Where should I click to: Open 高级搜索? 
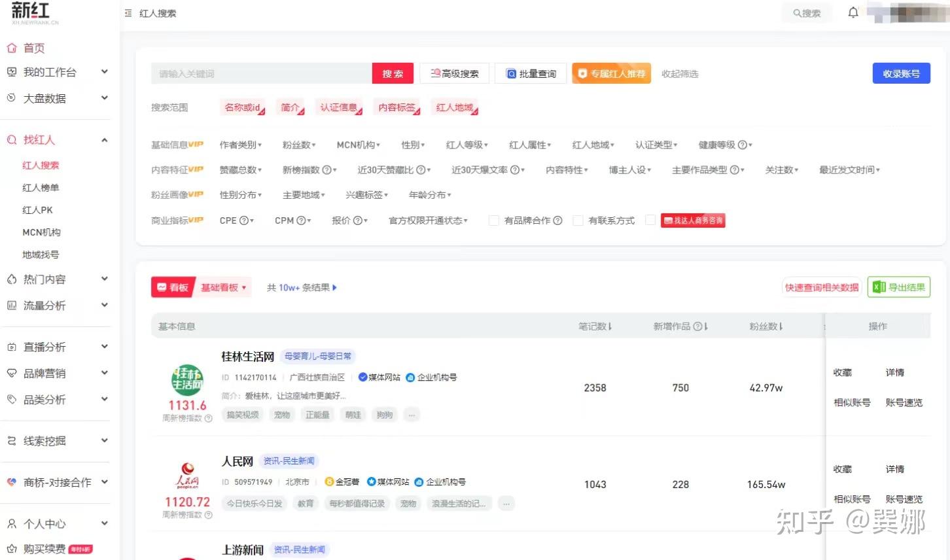pyautogui.click(x=455, y=73)
